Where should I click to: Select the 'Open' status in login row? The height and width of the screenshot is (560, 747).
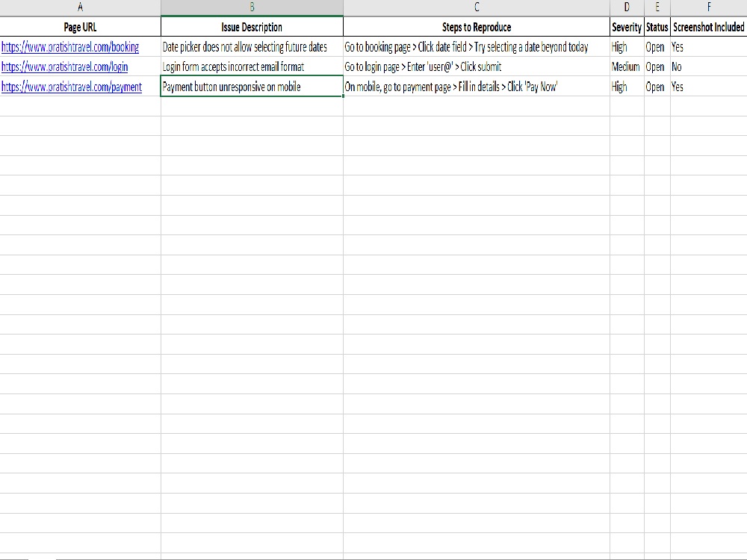coord(657,66)
